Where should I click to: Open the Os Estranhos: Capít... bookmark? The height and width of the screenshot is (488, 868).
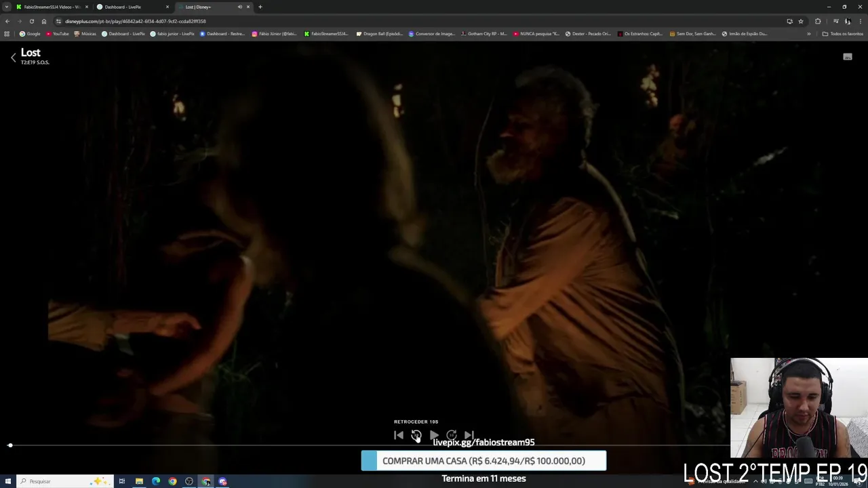point(640,34)
